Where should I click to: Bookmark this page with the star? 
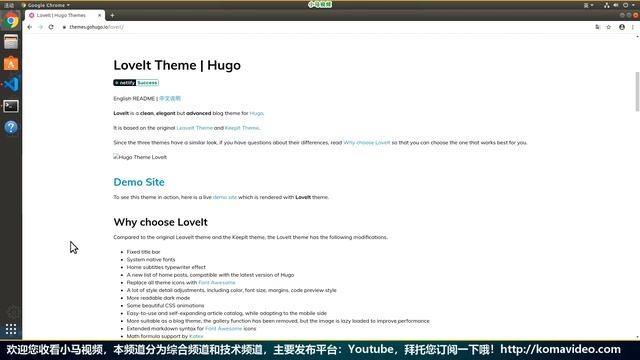coord(609,27)
